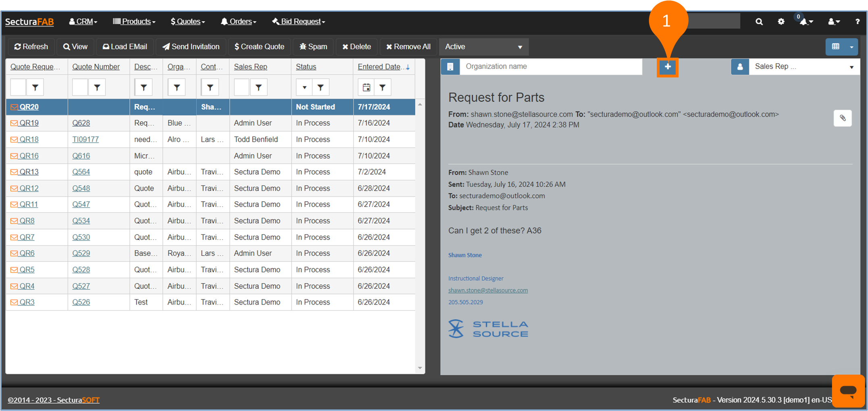Open the CRM menu

tap(83, 22)
